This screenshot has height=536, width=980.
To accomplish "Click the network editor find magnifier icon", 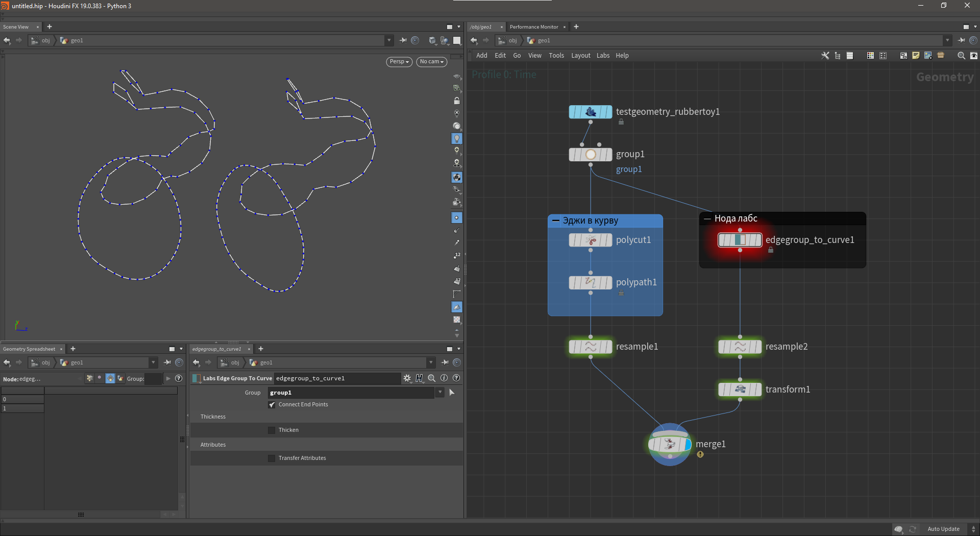I will pyautogui.click(x=961, y=56).
